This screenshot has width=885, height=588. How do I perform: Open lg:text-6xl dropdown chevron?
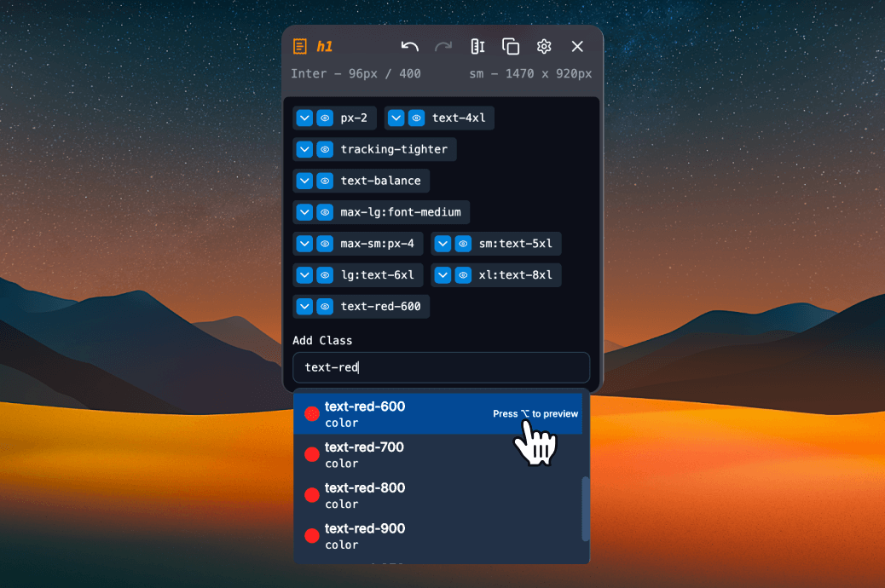[x=304, y=275]
